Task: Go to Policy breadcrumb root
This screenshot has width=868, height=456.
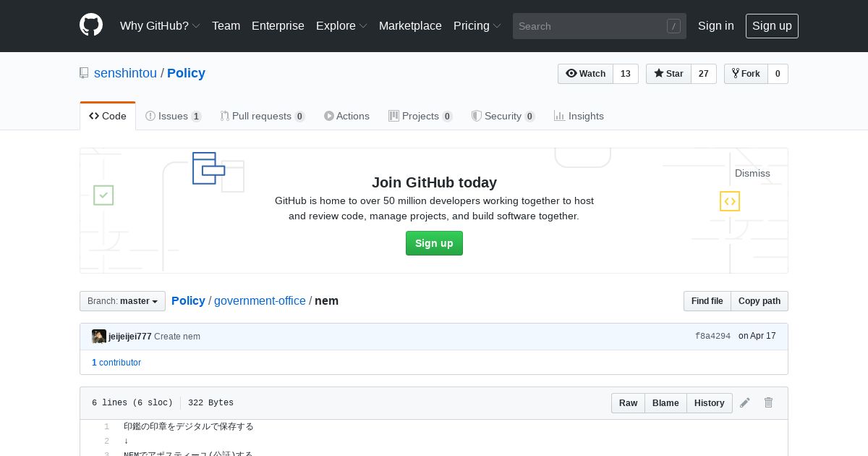Action: point(188,300)
